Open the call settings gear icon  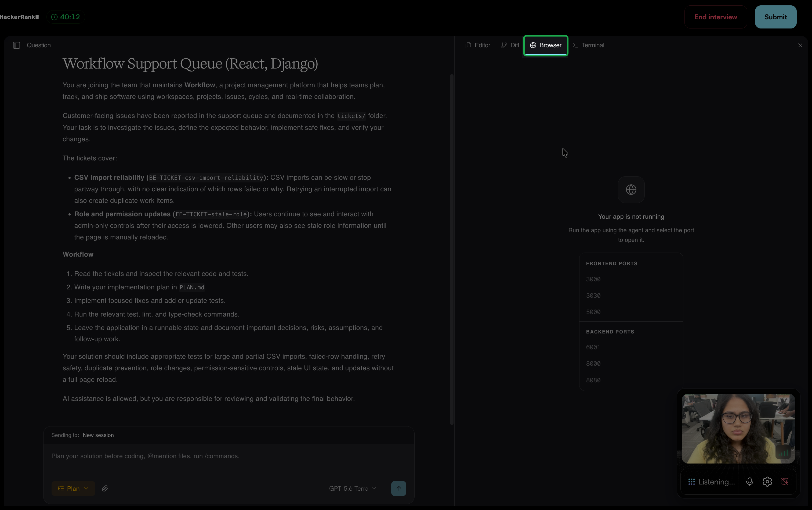click(x=767, y=482)
